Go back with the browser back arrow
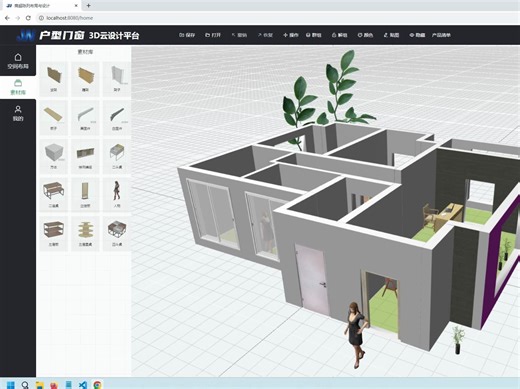The image size is (520, 389). tap(7, 18)
